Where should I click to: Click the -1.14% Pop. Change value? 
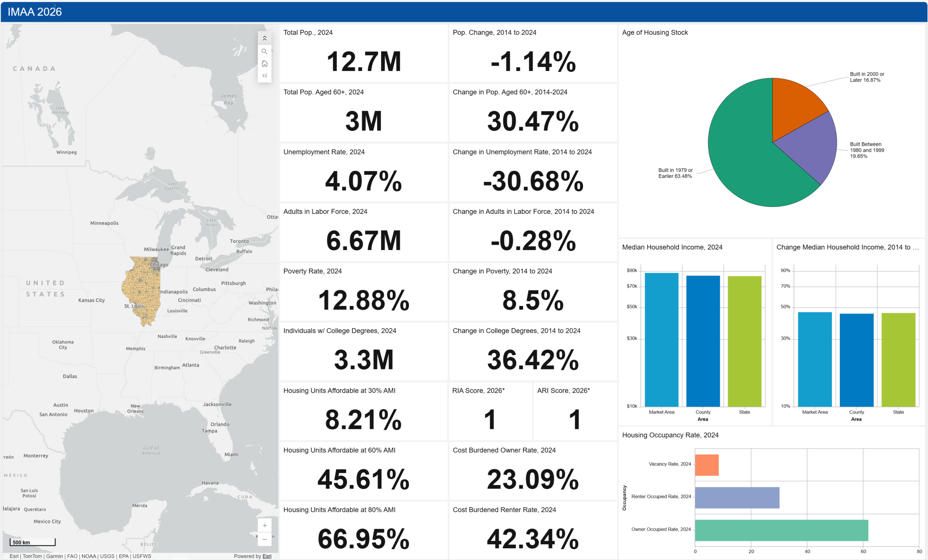pyautogui.click(x=533, y=61)
